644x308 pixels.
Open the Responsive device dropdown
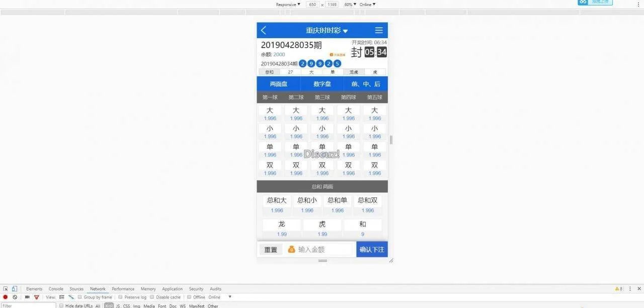pyautogui.click(x=288, y=5)
